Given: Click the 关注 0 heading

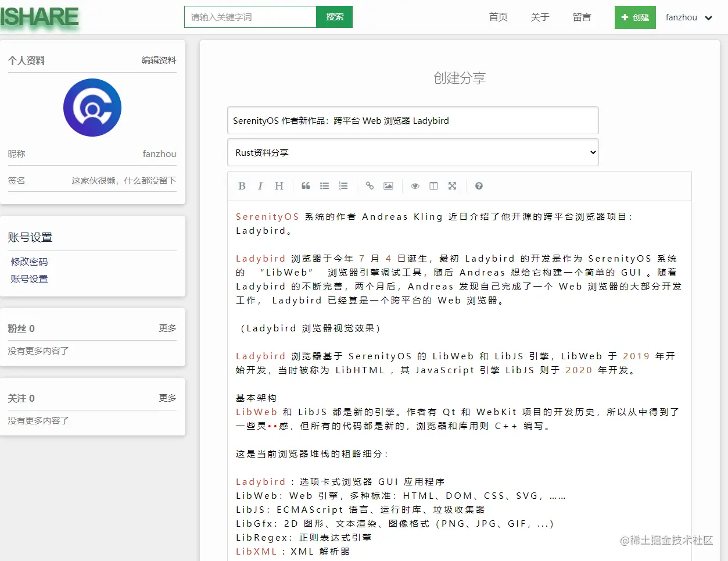Looking at the screenshot, I should click(21, 398).
